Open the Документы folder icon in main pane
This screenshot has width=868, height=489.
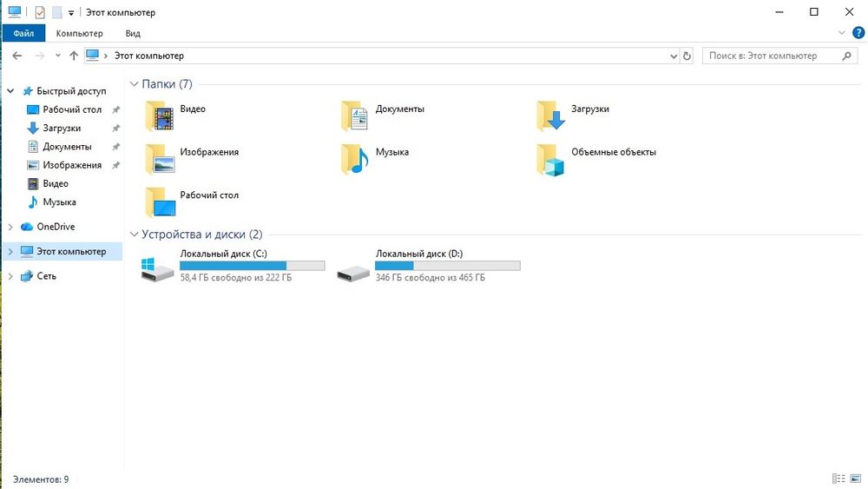(x=355, y=116)
